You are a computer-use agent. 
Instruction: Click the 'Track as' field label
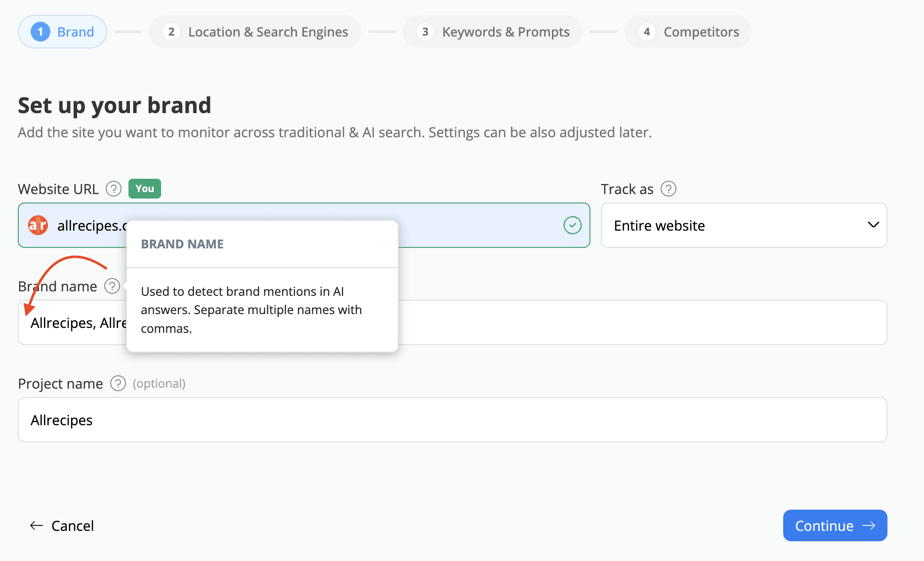pos(627,189)
